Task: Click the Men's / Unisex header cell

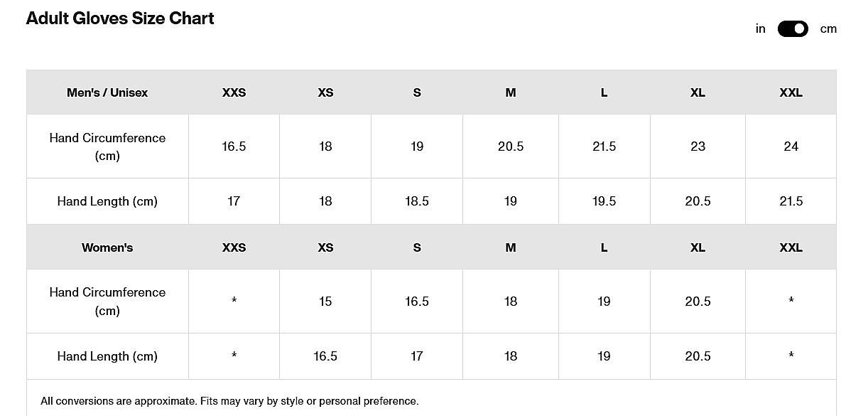Action: click(107, 92)
